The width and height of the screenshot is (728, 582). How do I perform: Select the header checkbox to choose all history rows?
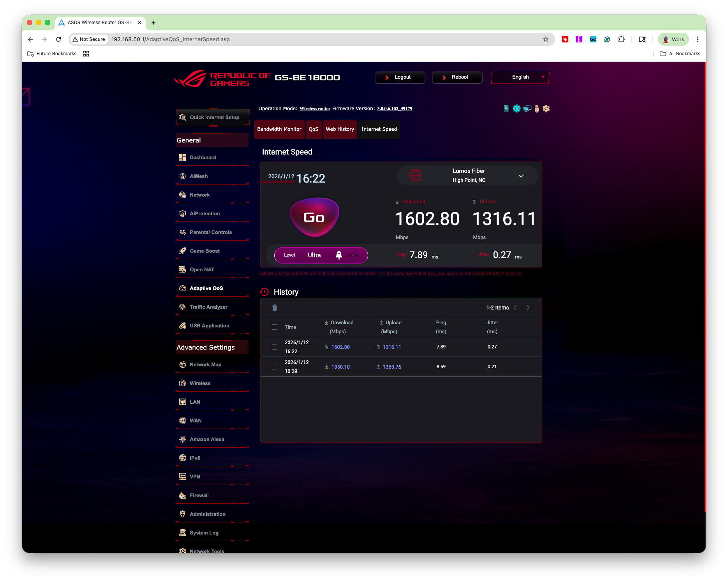click(x=275, y=327)
